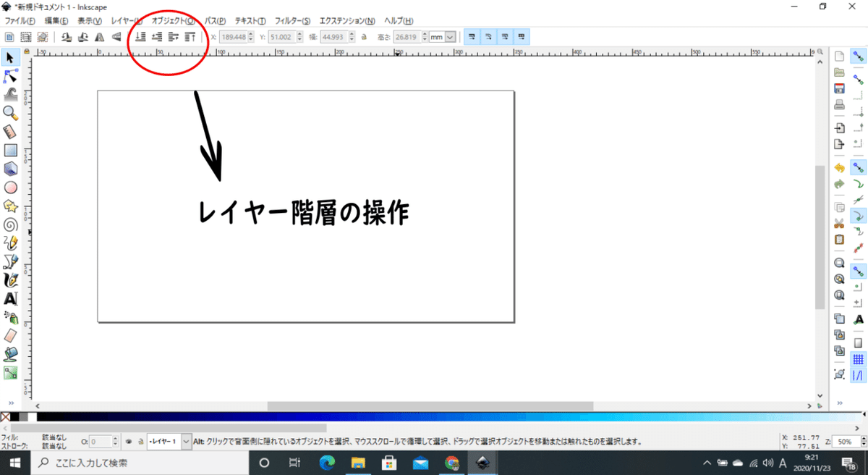Select the Spray tool
Image resolution: width=868 pixels, height=475 pixels.
click(10, 317)
